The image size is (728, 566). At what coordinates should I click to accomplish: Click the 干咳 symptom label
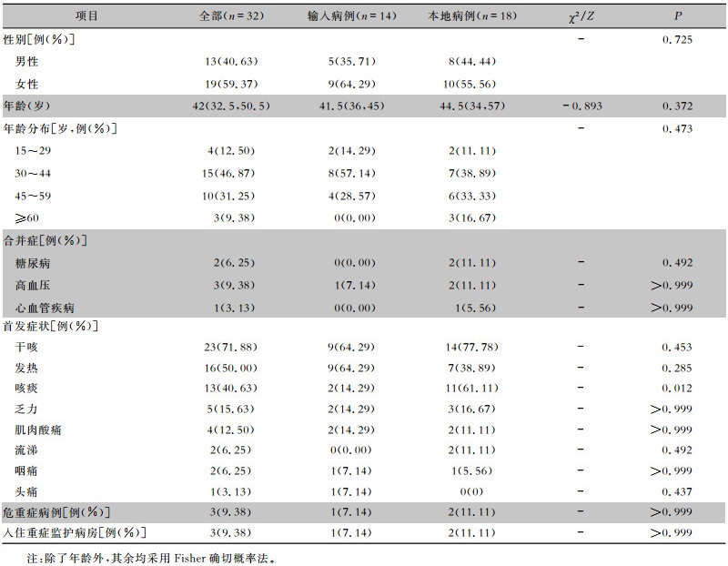pos(26,347)
